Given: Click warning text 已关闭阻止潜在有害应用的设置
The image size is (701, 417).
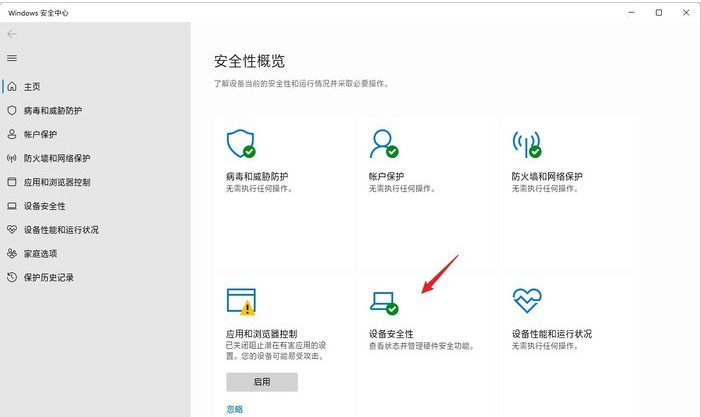Looking at the screenshot, I should click(276, 351).
